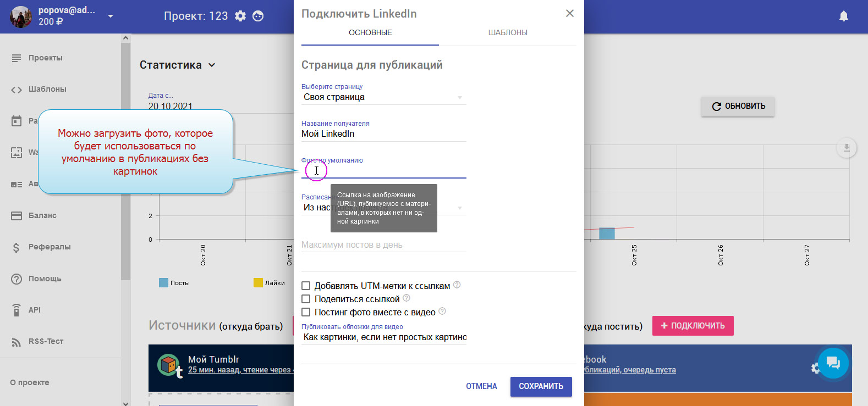Click the project settings gear icon
868x406 pixels.
240,16
